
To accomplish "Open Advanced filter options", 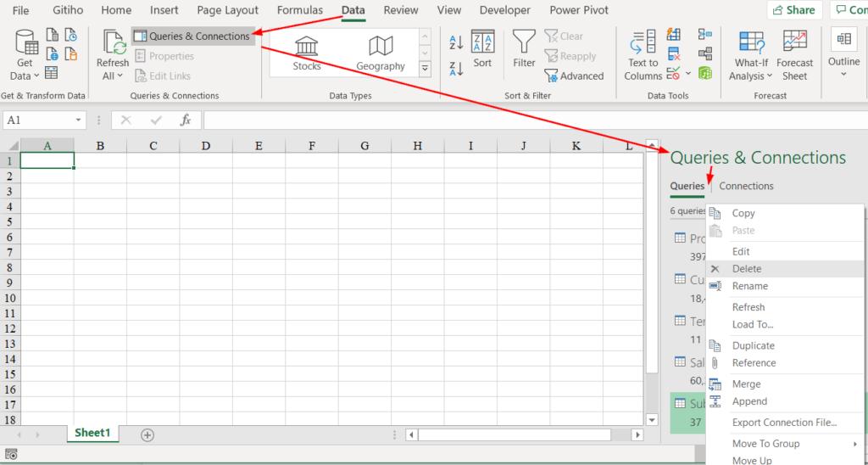I will click(574, 76).
